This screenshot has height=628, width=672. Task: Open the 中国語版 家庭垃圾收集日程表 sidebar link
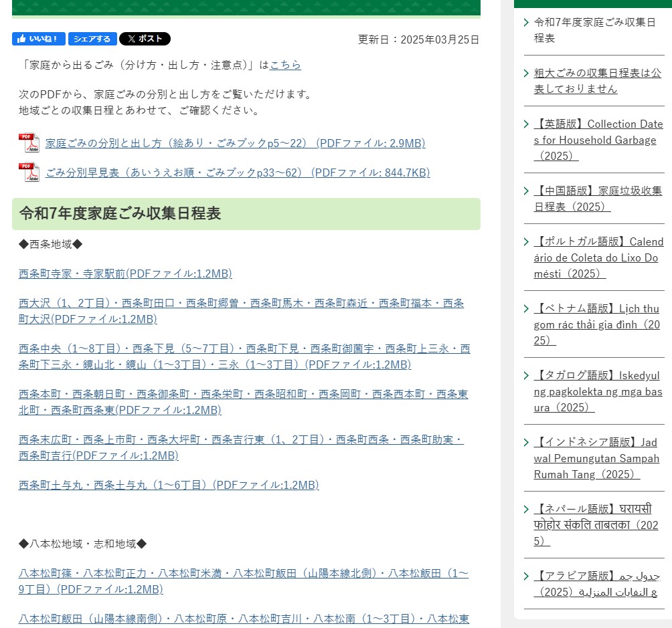click(597, 199)
